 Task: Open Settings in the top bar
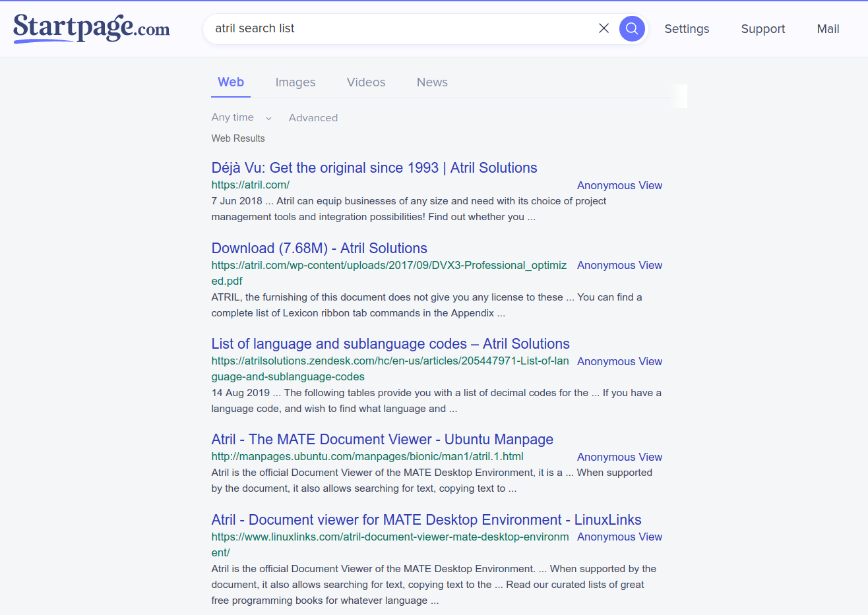[687, 29]
